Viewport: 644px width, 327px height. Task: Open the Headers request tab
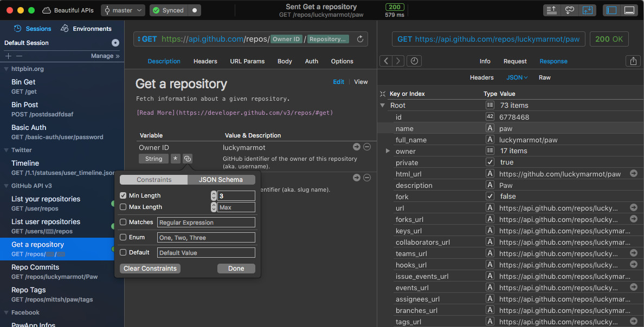point(205,61)
